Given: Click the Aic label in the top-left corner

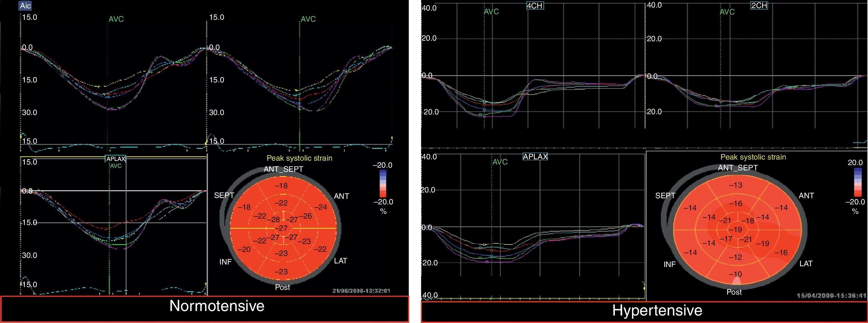Looking at the screenshot, I should (x=26, y=6).
